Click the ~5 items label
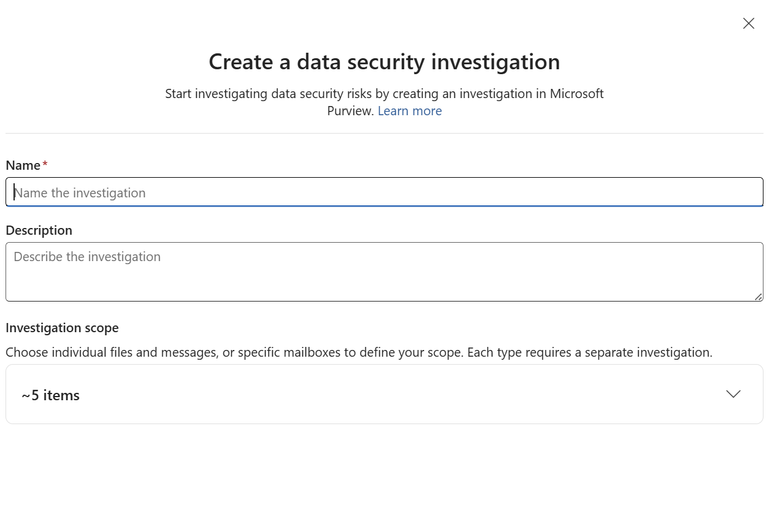Screen dimensions: 769x532 [x=51, y=395]
